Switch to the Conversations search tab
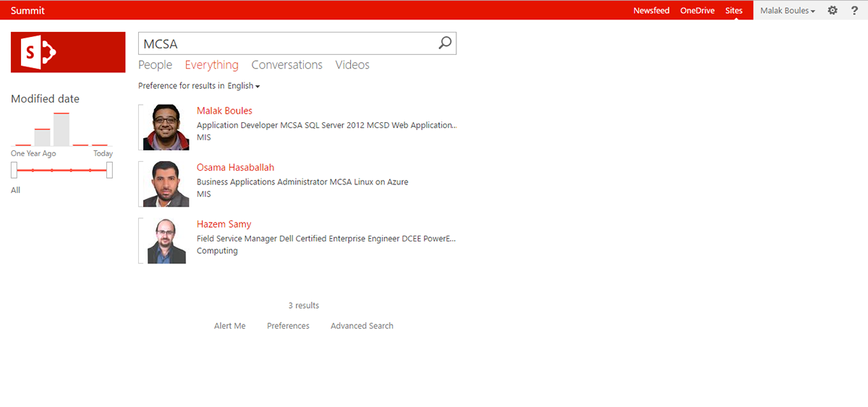The height and width of the screenshot is (407, 868). pos(287,65)
